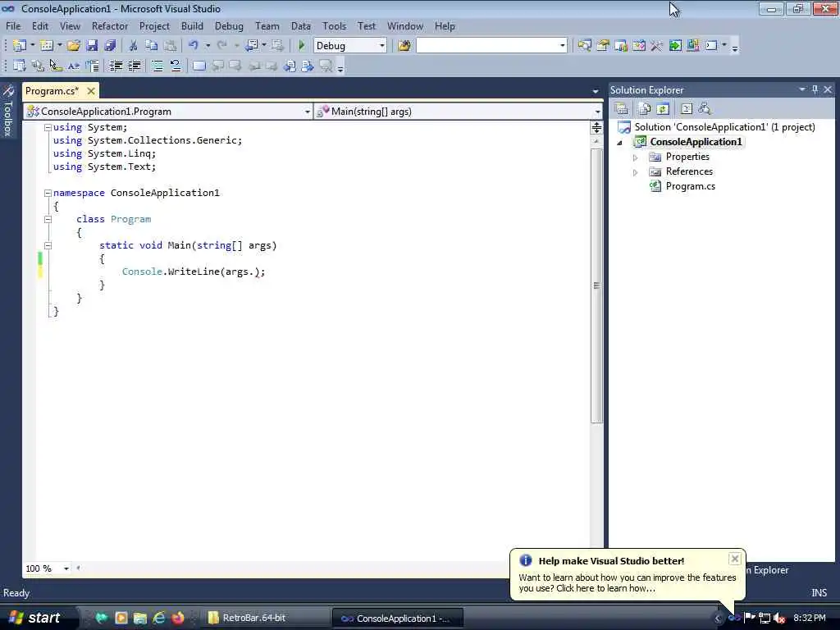Click Solution Explorer View Code icon
The height and width of the screenshot is (630, 840).
687,109
